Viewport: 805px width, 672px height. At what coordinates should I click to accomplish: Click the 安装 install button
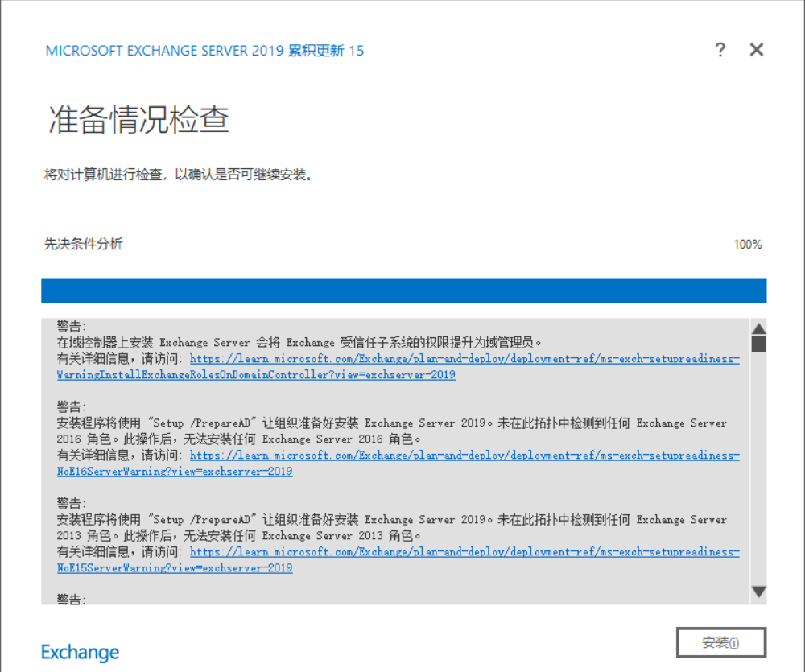720,642
